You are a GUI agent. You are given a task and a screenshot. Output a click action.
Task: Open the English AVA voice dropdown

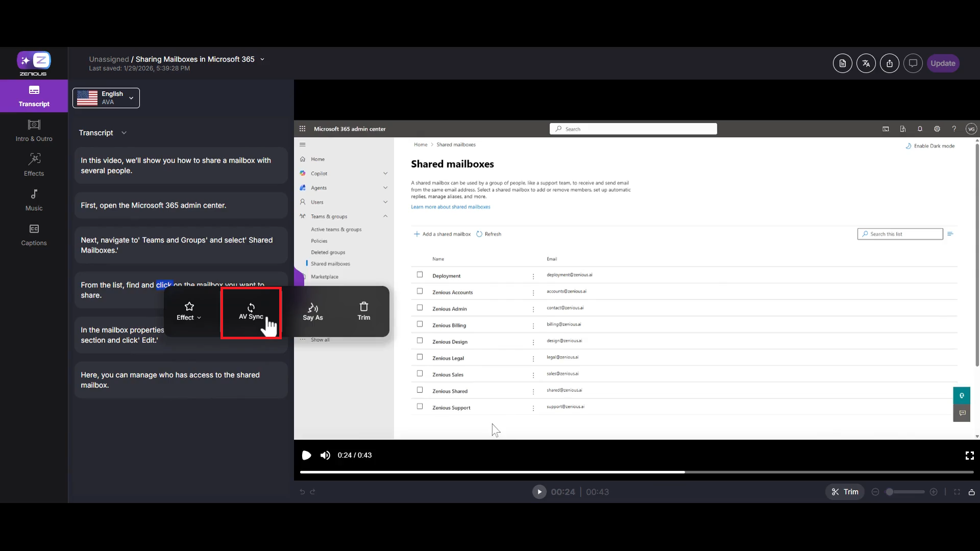(106, 98)
